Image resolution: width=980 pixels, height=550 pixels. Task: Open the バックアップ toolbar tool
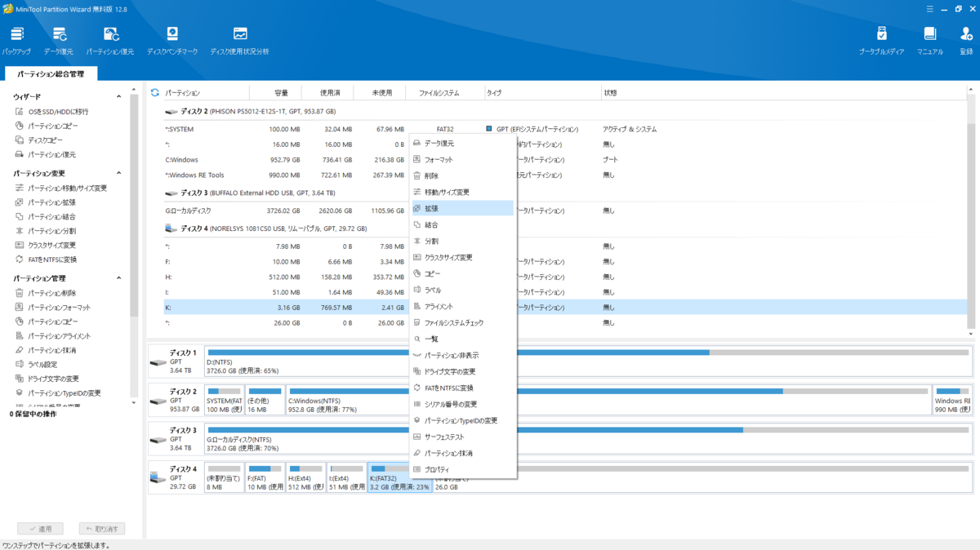pyautogui.click(x=16, y=41)
